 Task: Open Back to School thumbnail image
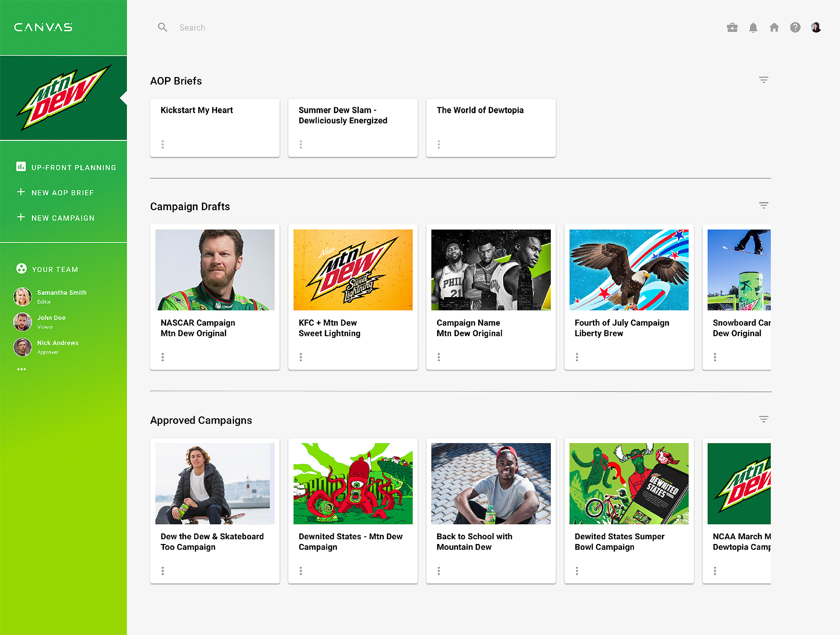pyautogui.click(x=491, y=484)
